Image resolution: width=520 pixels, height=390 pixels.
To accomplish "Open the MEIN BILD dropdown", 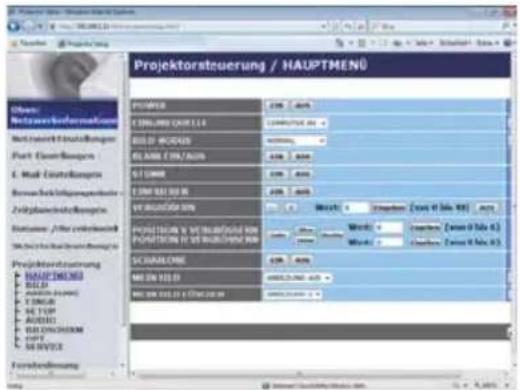I will pos(298,277).
